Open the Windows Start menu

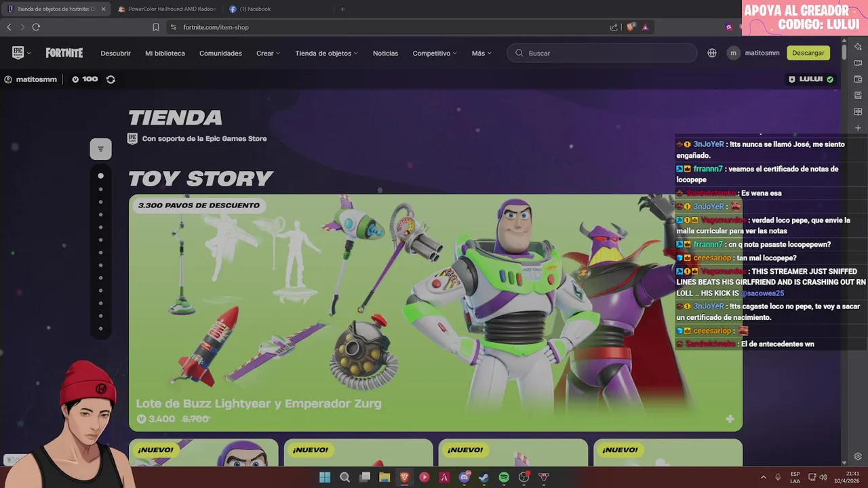point(325,477)
